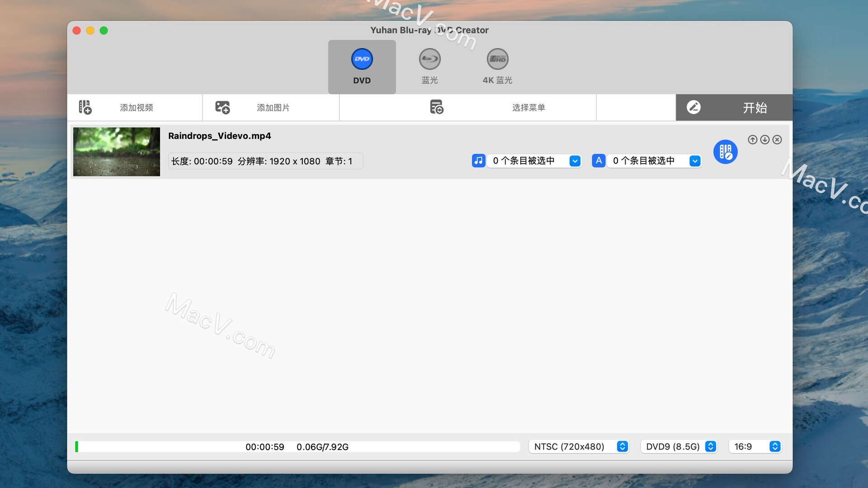Open the blue video edit button

(725, 152)
